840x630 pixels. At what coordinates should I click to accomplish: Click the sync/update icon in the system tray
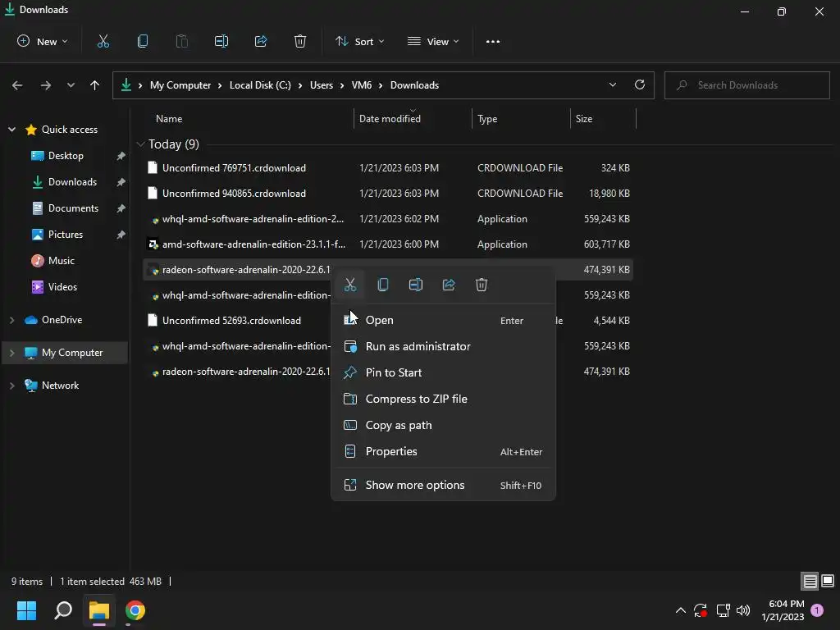(701, 610)
